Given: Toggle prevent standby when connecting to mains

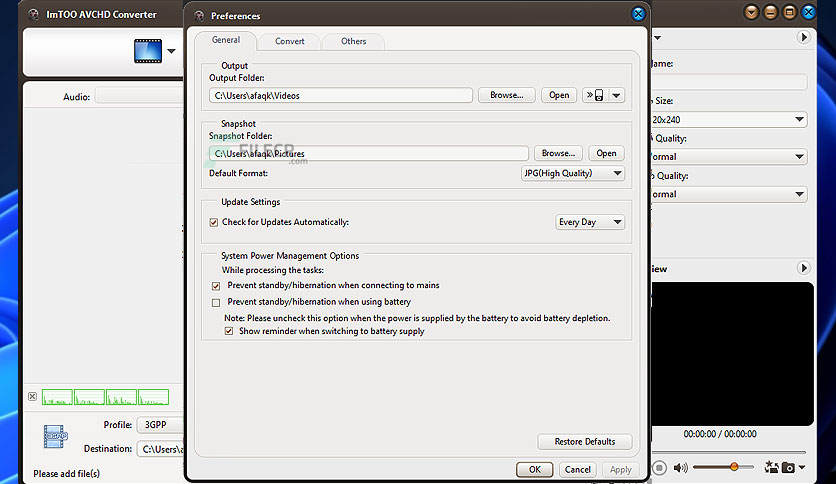Looking at the screenshot, I should tap(216, 286).
